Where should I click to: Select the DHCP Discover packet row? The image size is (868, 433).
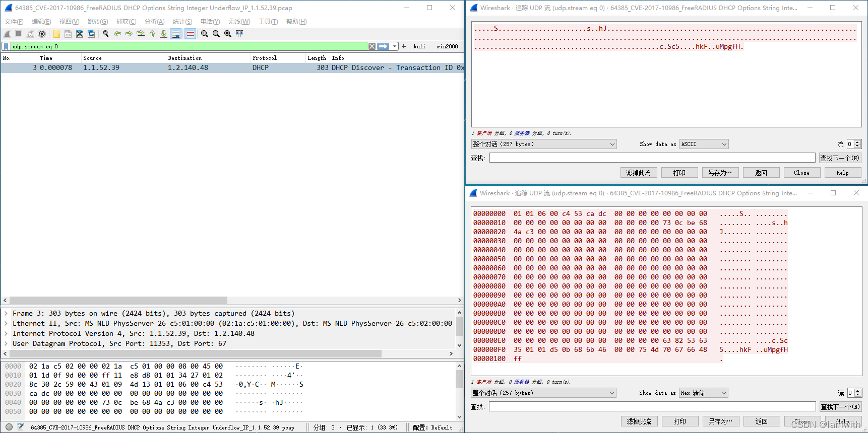(232, 67)
